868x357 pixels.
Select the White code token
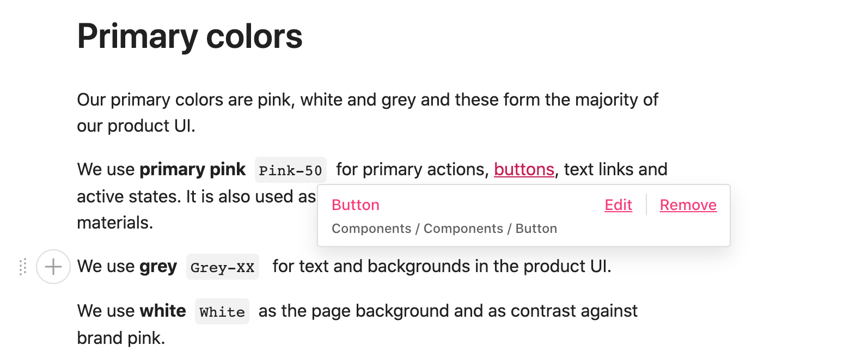coord(222,311)
